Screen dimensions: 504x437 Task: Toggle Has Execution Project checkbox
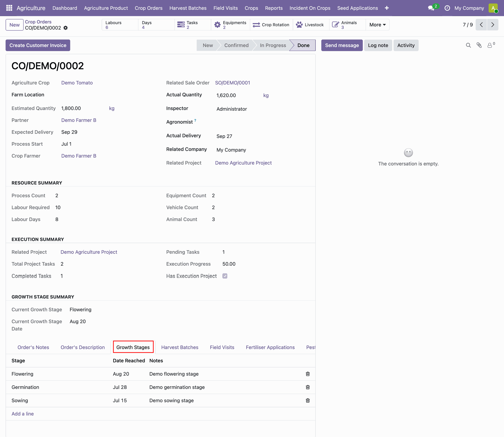tap(225, 276)
